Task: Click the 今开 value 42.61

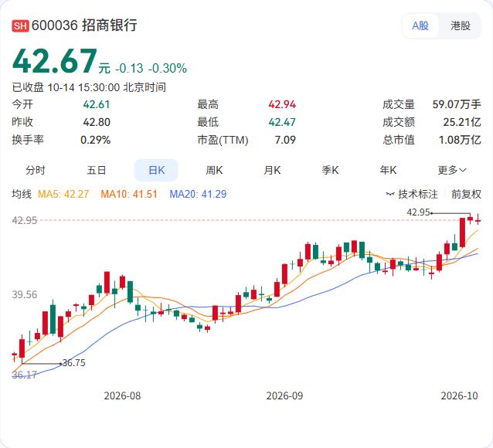Action: [97, 104]
